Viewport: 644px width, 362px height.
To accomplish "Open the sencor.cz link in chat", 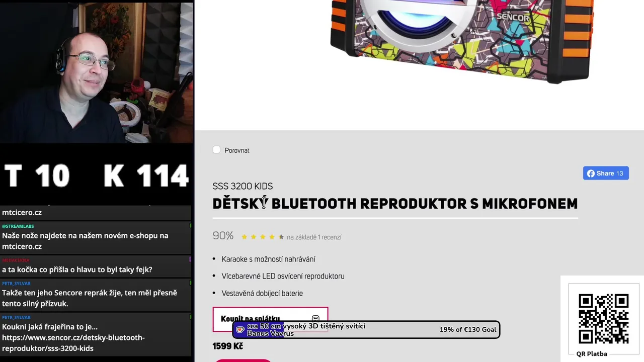I will tap(73, 343).
